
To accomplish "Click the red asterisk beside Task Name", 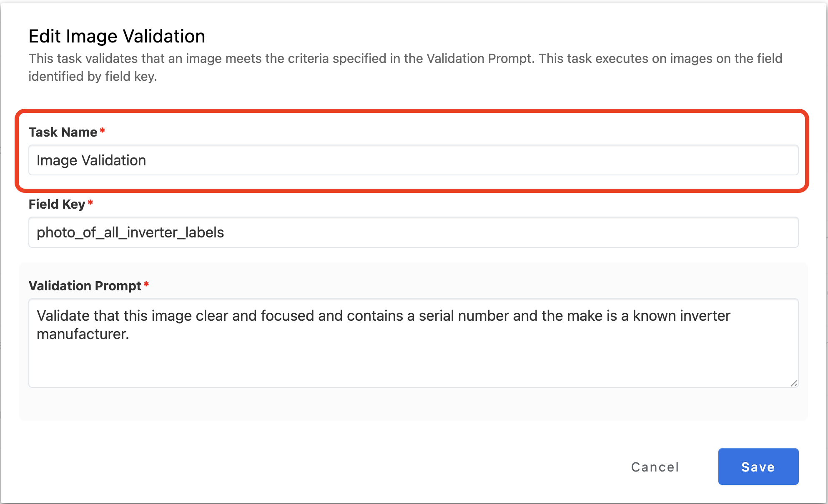I will click(103, 131).
